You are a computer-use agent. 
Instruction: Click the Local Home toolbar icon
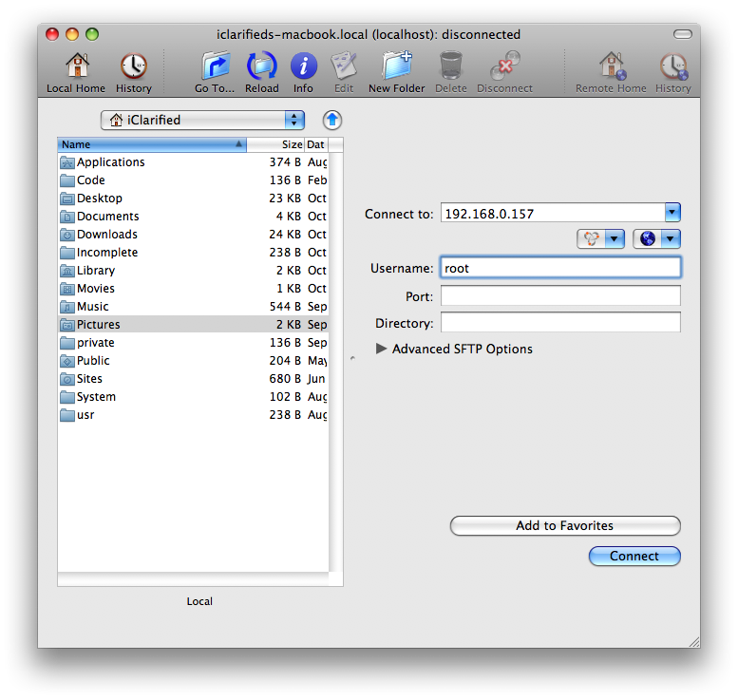click(x=76, y=67)
